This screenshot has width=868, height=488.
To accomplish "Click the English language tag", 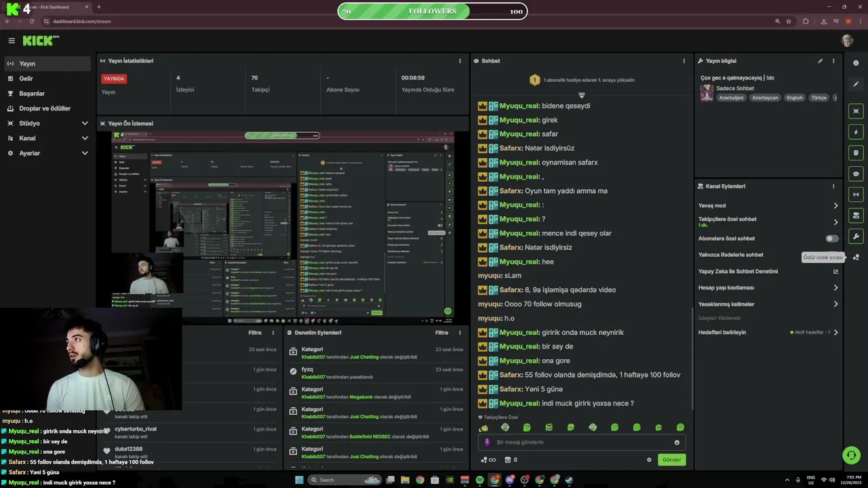I will click(x=795, y=98).
